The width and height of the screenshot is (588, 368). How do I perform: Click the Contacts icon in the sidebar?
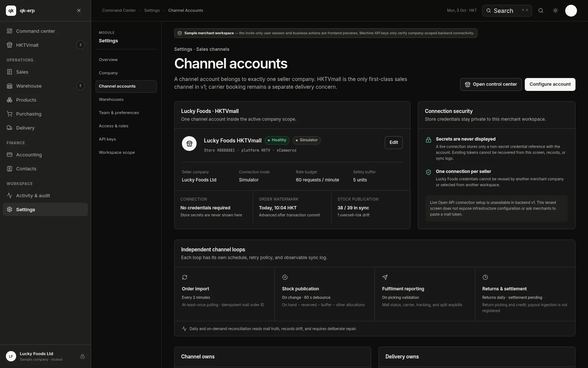10,169
